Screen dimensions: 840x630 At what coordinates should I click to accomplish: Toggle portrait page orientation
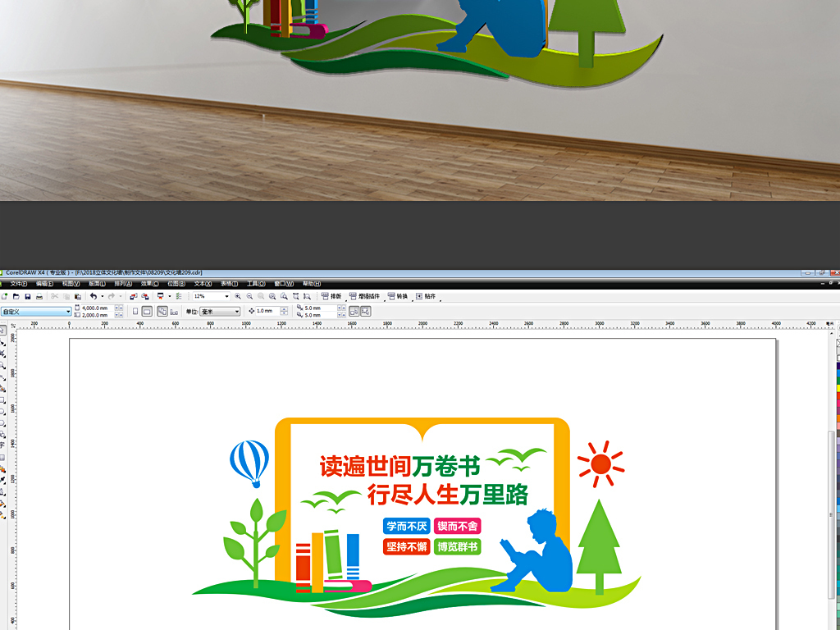click(x=136, y=313)
